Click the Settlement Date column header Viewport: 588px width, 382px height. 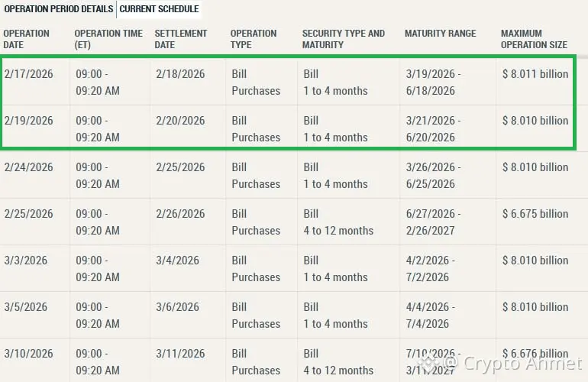[x=181, y=39]
